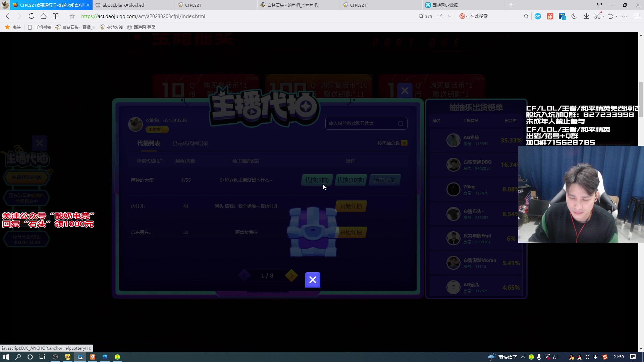
Task: Bookmark this page with star icon
Action: (72, 16)
